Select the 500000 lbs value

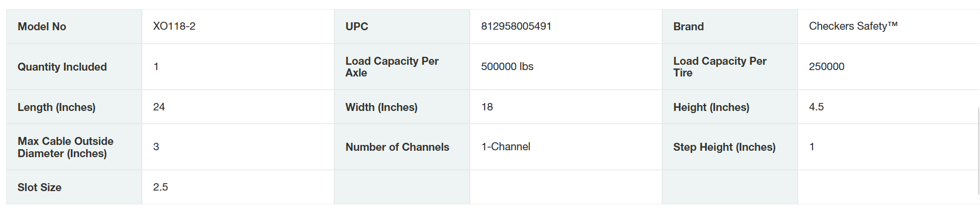coord(507,67)
